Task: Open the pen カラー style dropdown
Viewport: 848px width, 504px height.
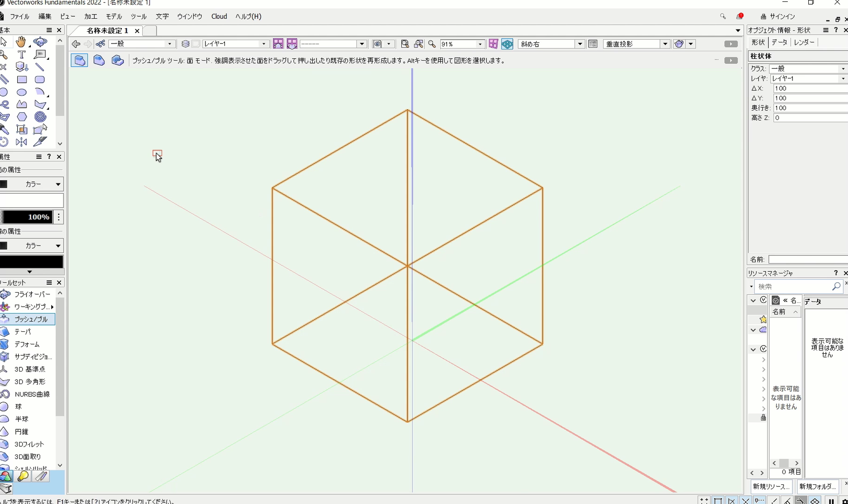Action: (32, 245)
